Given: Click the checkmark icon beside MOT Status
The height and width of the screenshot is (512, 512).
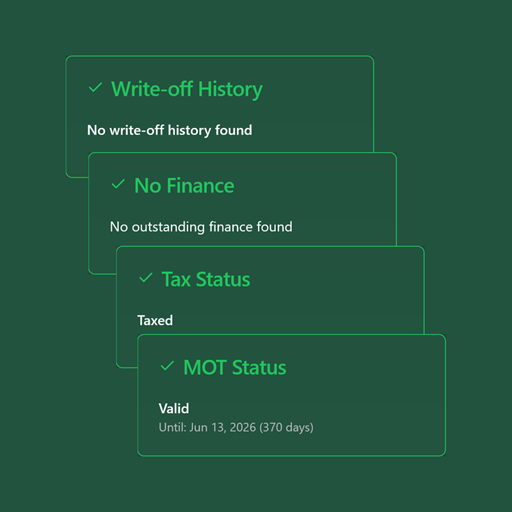Looking at the screenshot, I should pos(167,366).
